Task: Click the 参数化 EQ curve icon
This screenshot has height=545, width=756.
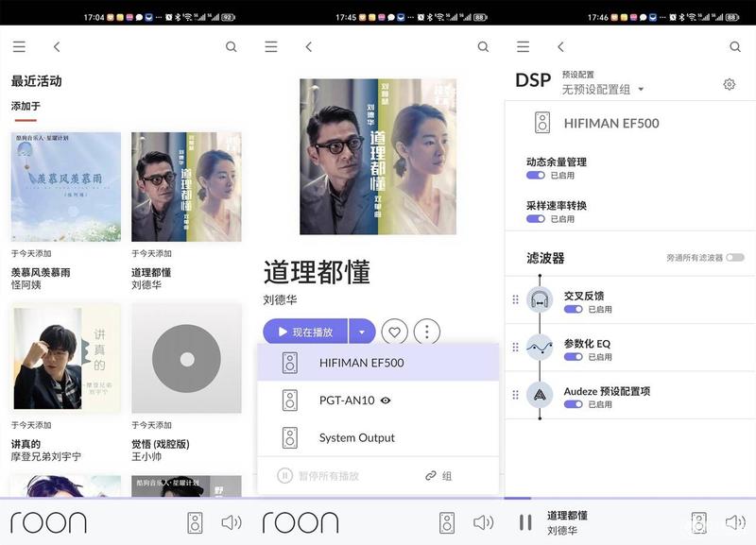Action: coord(540,348)
